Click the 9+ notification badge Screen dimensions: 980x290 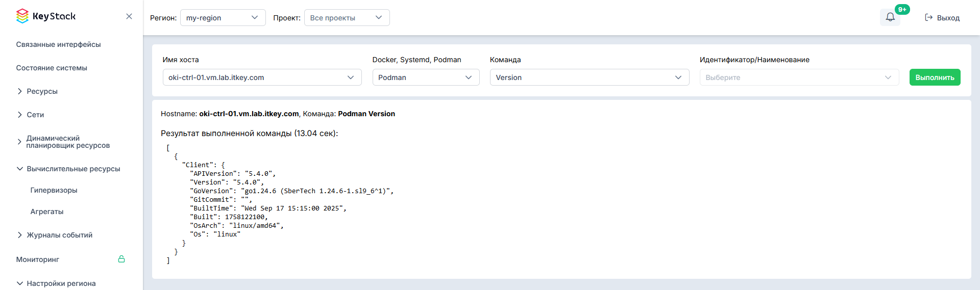click(902, 9)
